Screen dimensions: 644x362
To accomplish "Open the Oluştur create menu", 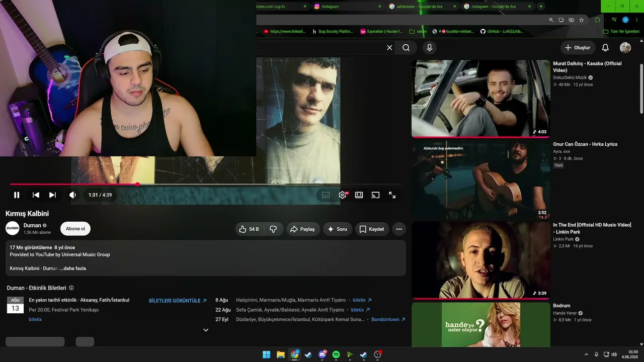I will tap(578, 48).
